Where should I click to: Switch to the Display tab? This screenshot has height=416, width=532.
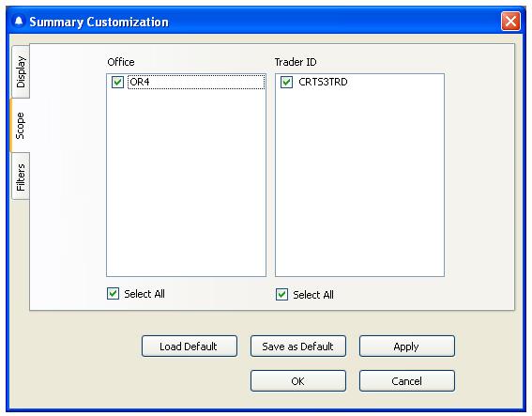tap(21, 71)
